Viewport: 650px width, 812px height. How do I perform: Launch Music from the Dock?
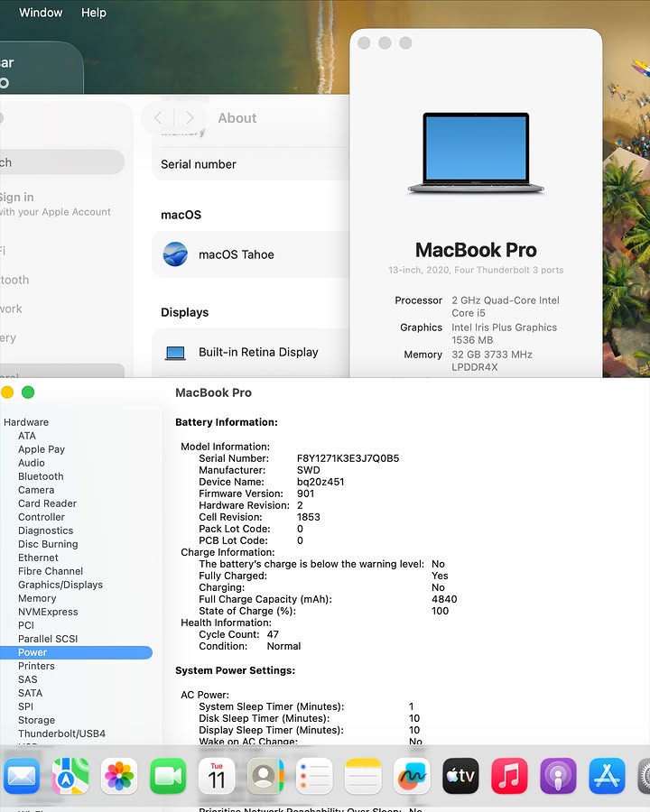509,776
